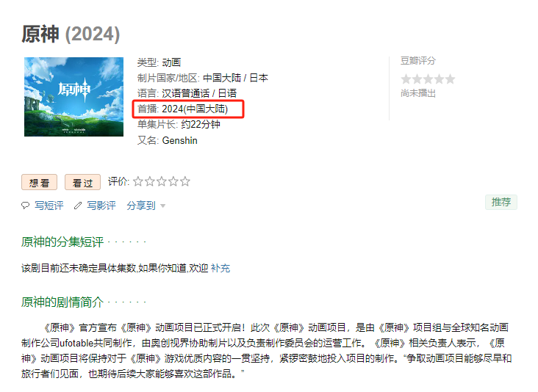This screenshot has width=538, height=392.
Task: Rate four stars in 评价 row
Action: 173,181
